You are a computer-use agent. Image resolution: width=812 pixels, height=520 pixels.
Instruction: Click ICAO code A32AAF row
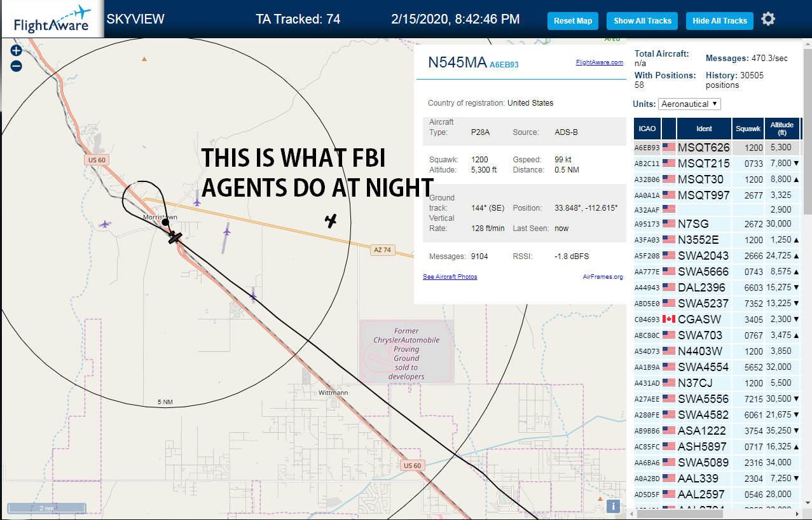click(718, 209)
